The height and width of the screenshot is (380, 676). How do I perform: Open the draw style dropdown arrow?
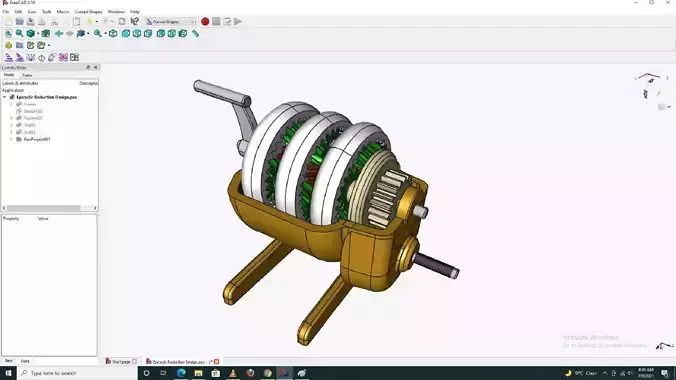38,34
